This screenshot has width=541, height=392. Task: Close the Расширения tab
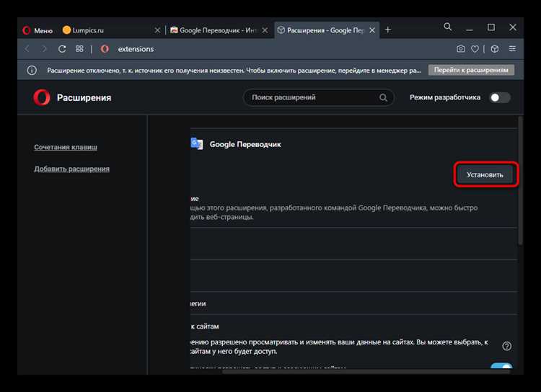pos(372,30)
